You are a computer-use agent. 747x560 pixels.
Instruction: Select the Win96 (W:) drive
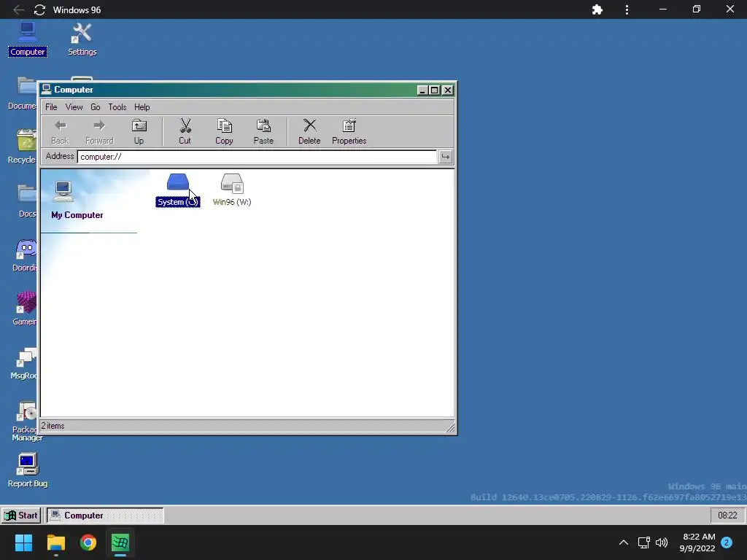[x=232, y=190]
